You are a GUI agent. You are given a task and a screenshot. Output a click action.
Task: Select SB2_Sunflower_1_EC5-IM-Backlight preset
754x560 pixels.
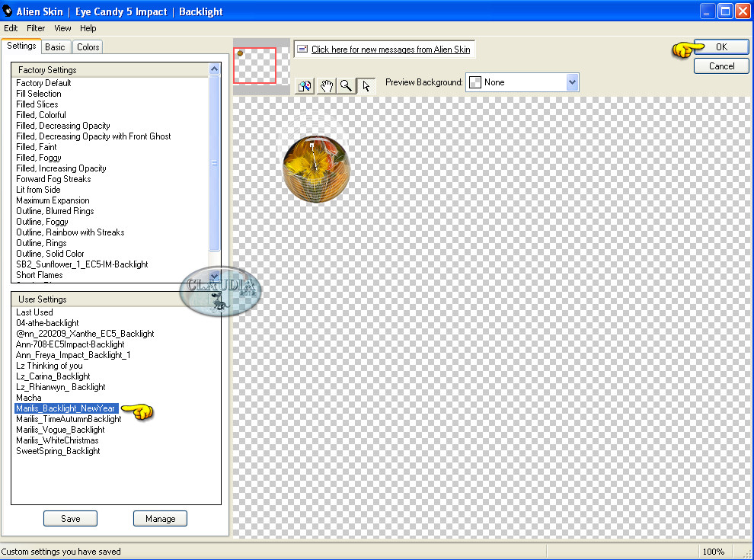pyautogui.click(x=82, y=264)
